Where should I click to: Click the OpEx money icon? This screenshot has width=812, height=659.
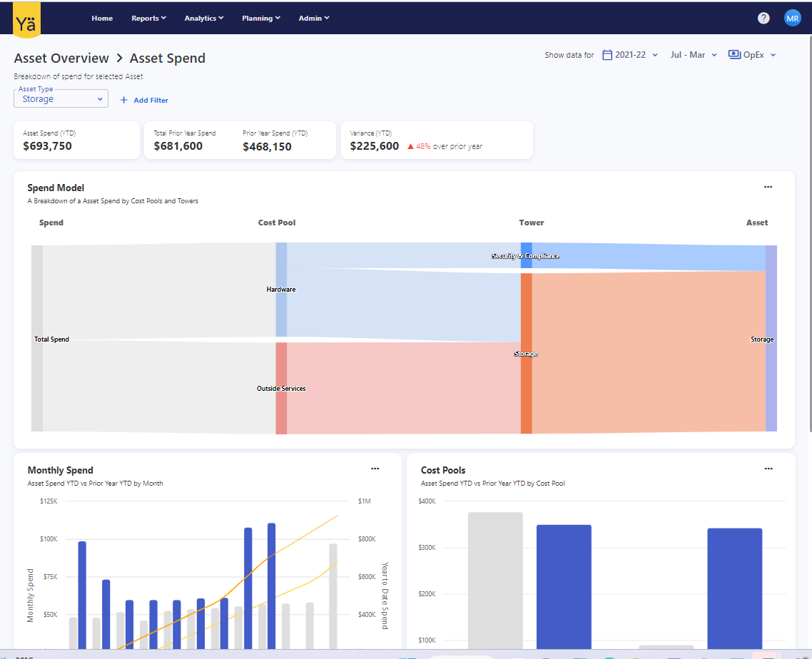coord(734,55)
